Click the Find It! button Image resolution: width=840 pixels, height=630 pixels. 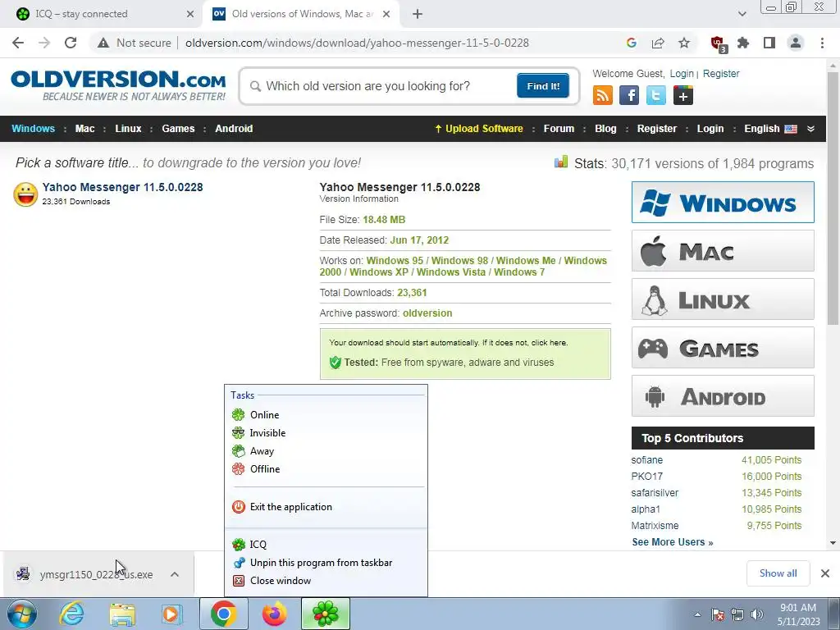point(543,85)
